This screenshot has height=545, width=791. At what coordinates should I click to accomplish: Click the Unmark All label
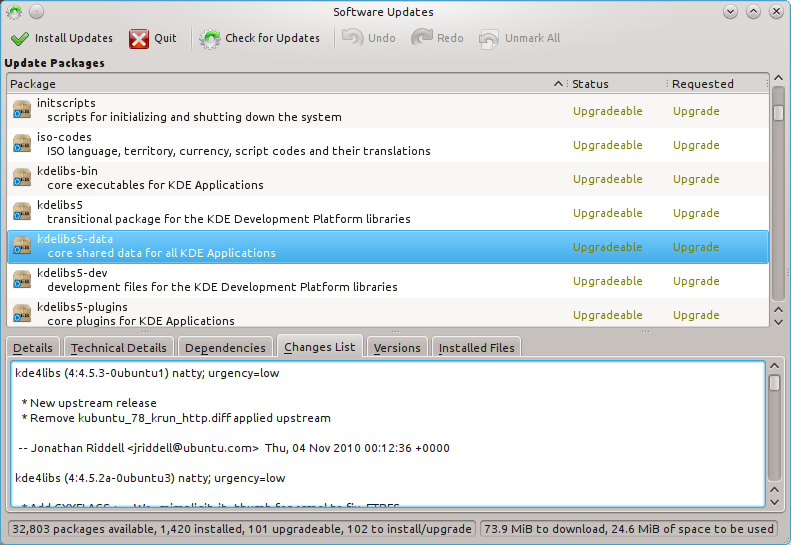[533, 38]
